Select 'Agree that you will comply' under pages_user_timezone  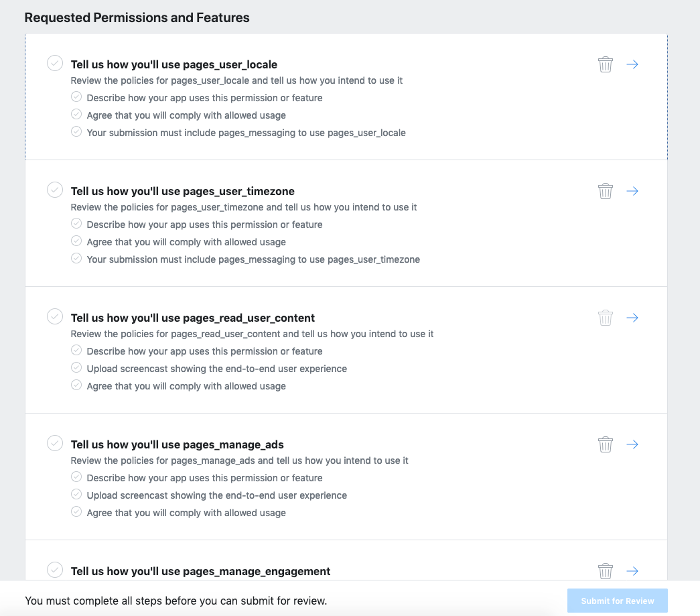coord(186,242)
